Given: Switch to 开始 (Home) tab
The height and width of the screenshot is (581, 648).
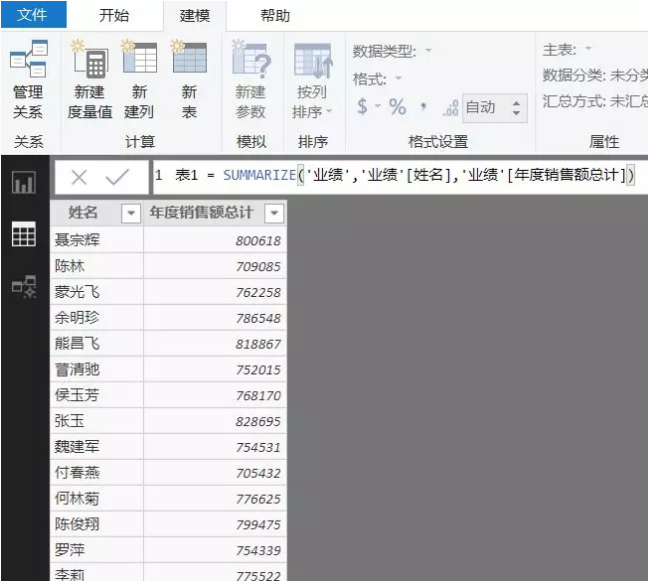Looking at the screenshot, I should (x=114, y=15).
